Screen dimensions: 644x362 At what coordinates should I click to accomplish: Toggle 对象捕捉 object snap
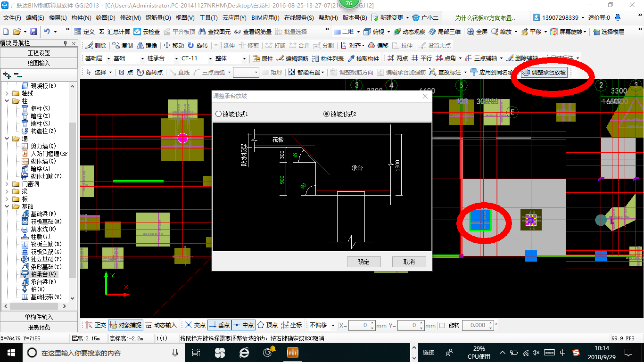[125, 325]
